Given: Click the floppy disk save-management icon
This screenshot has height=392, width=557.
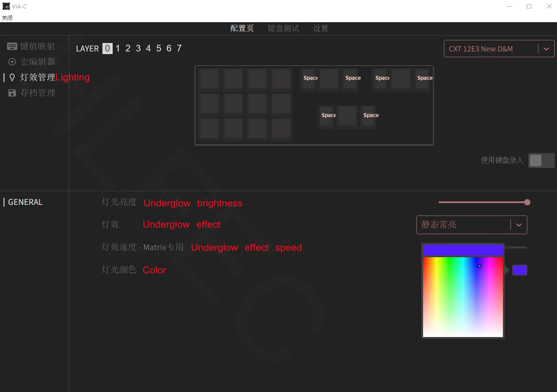Looking at the screenshot, I should (12, 93).
